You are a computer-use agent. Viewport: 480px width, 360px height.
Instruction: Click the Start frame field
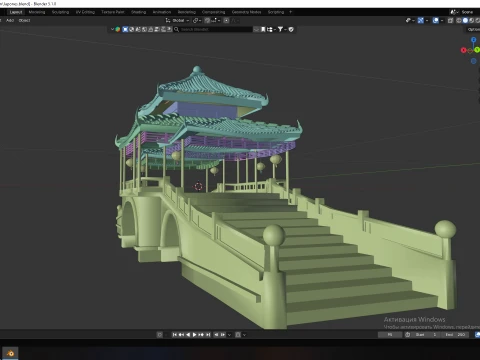[426, 335]
